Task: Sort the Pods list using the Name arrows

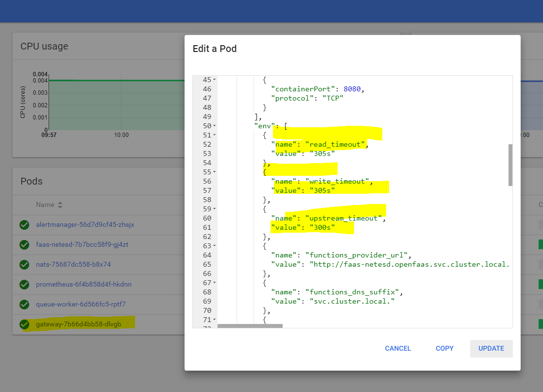Action: coord(60,205)
